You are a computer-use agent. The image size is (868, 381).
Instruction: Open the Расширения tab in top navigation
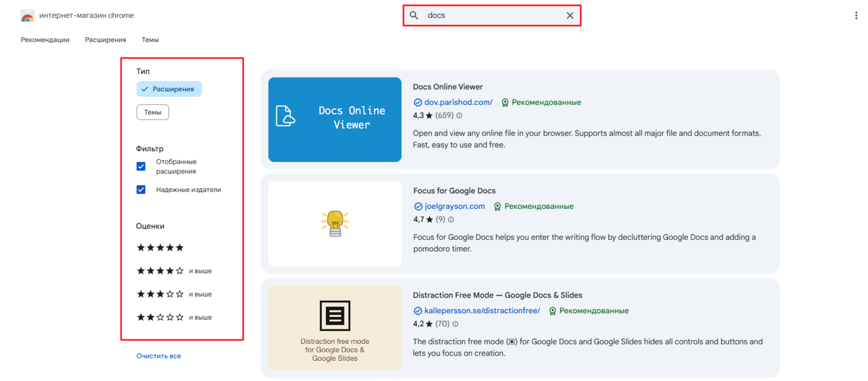pyautogui.click(x=106, y=40)
